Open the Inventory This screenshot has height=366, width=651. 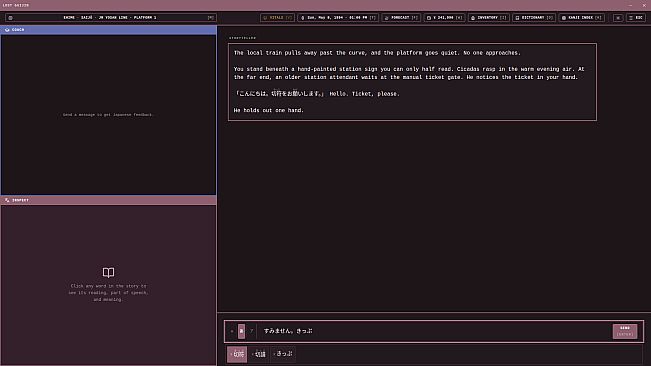(x=489, y=18)
